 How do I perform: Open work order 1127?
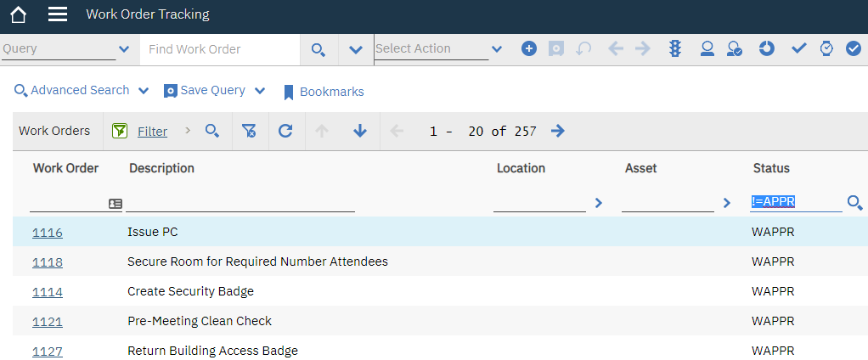click(x=47, y=352)
